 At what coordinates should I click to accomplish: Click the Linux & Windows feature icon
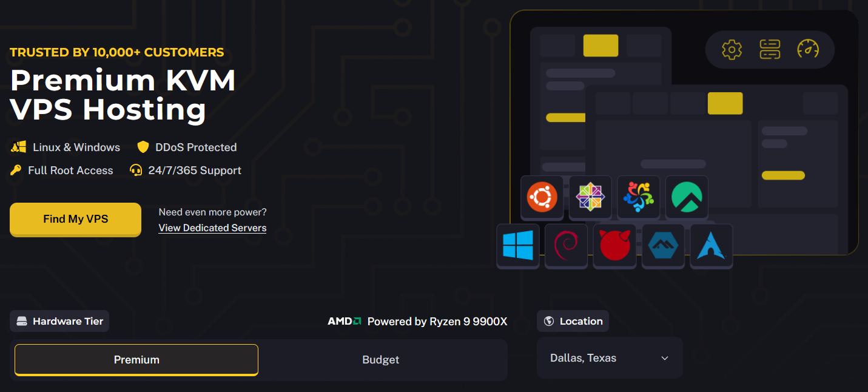[18, 147]
